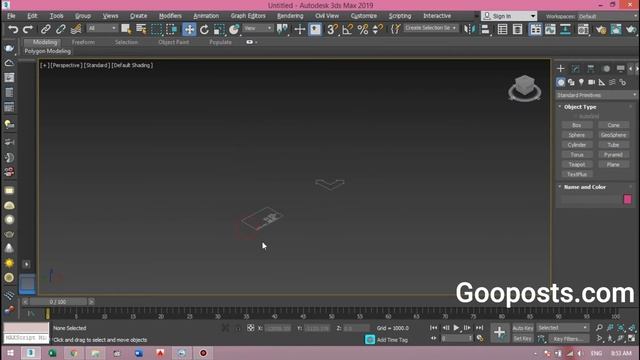Select the Unlink Selection tool
Viewport: 640px width, 360px height.
pos(61,29)
